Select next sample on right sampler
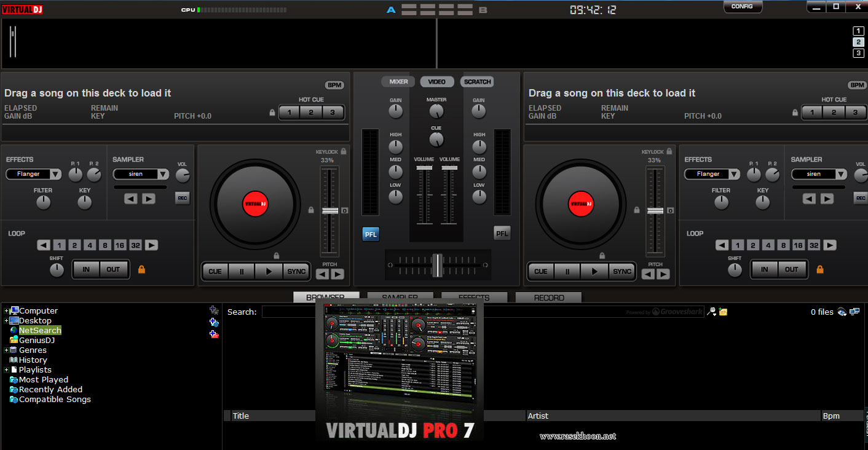The image size is (868, 450). 827,199
